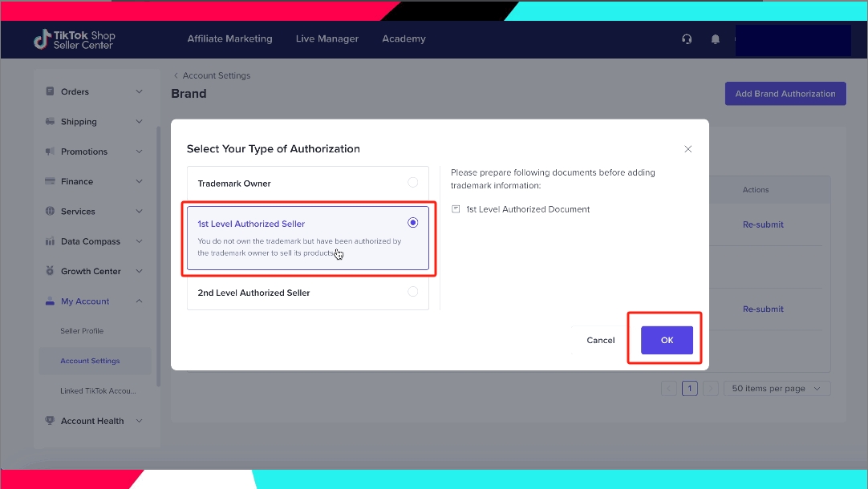Click the Data Compass icon in the sidebar
The height and width of the screenshot is (489, 868).
[51, 241]
